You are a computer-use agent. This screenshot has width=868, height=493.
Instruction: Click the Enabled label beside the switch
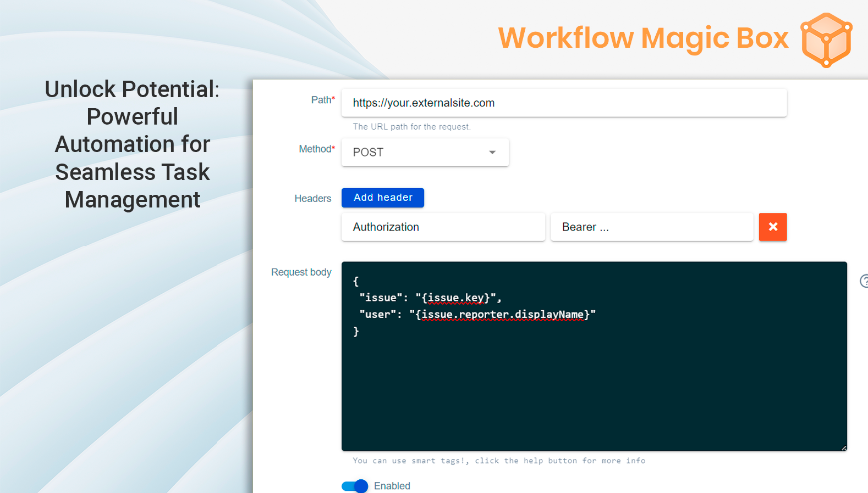[392, 486]
